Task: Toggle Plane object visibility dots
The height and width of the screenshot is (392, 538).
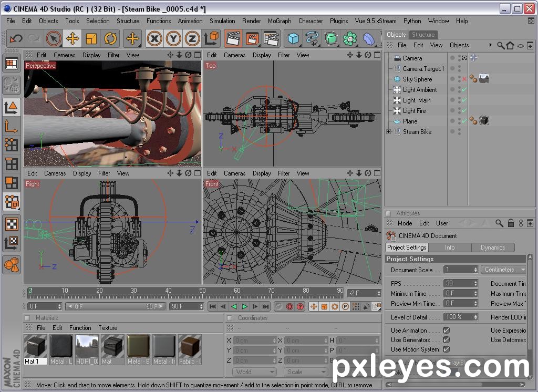Action: click(459, 121)
